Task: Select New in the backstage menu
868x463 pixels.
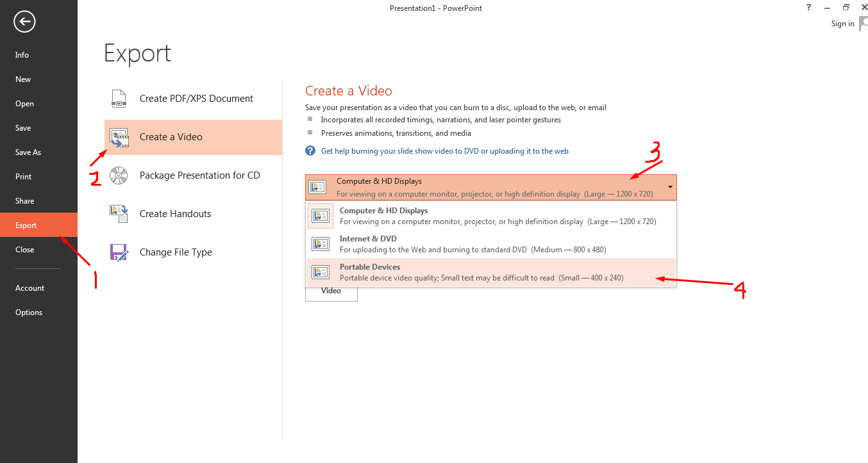Action: coord(38,79)
